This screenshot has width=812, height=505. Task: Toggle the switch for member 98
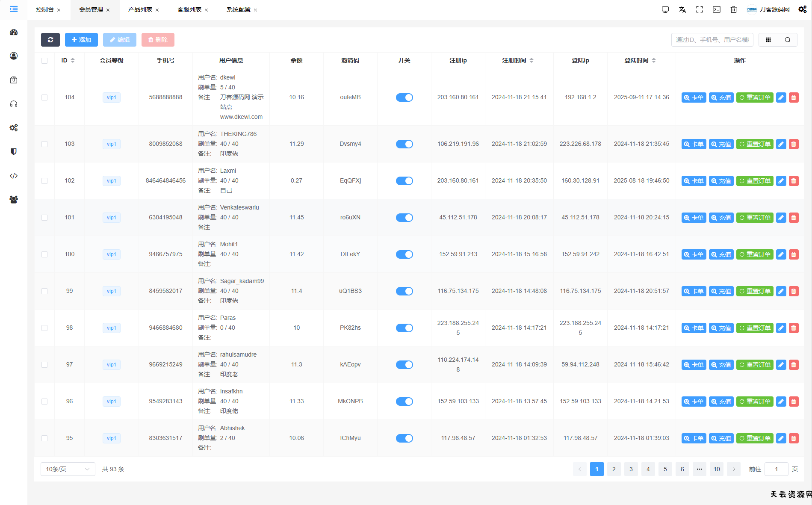404,328
